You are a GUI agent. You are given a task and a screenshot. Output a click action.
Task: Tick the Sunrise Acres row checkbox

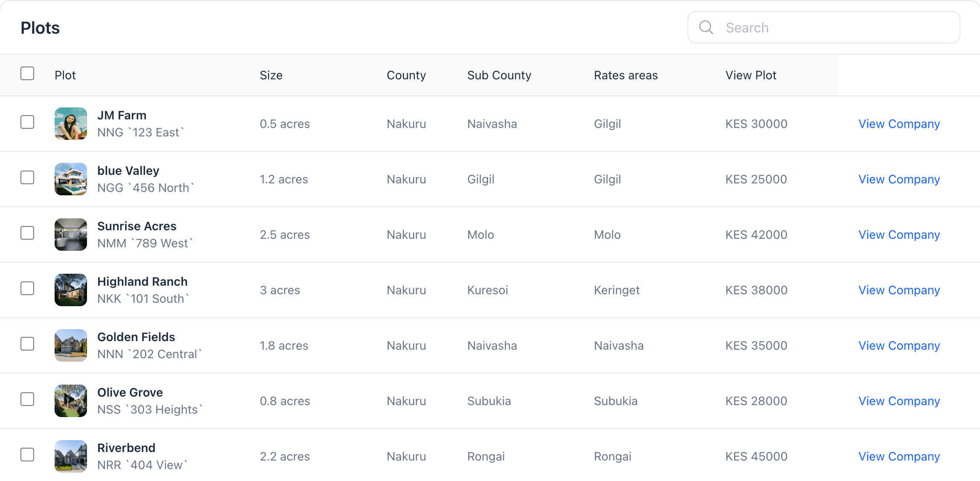pos(27,233)
